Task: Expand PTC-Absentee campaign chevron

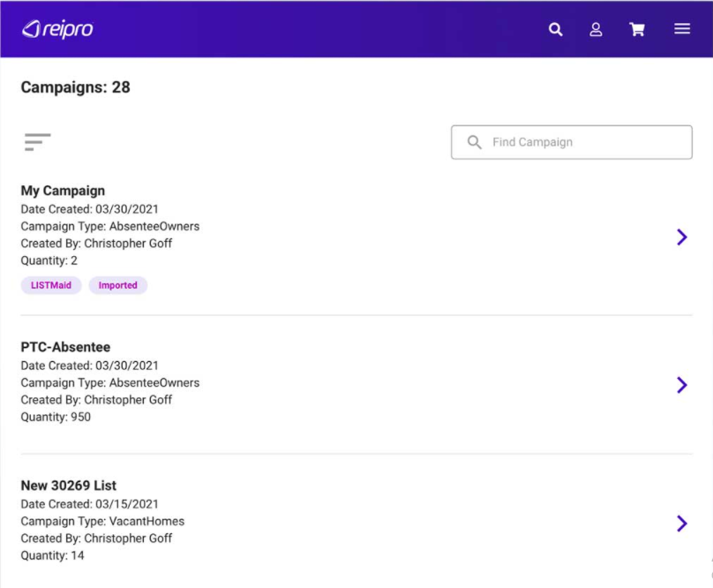Action: 681,385
